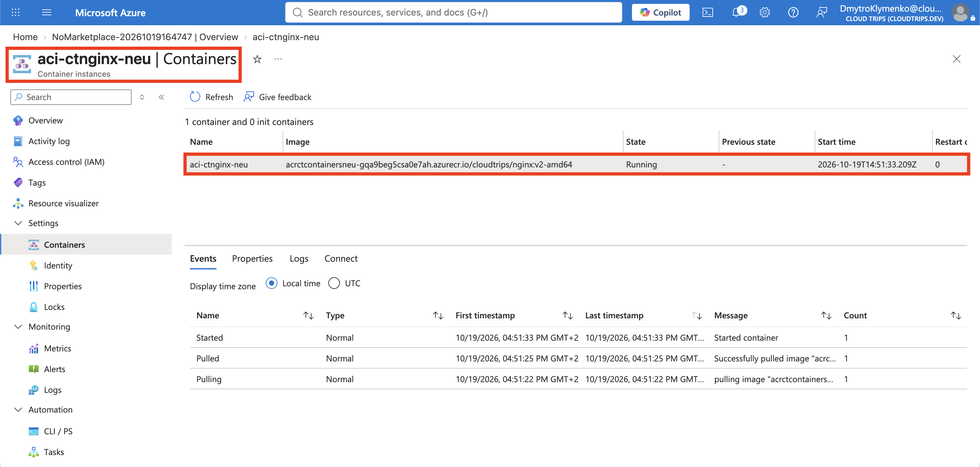Open portal settings gear

tap(765, 13)
